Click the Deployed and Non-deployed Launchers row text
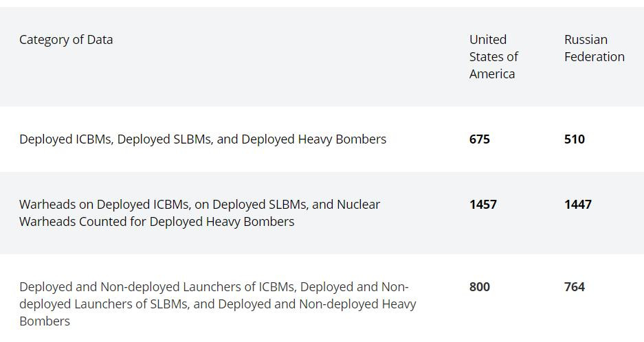Screen dimensions: 644x342 [x=218, y=304]
